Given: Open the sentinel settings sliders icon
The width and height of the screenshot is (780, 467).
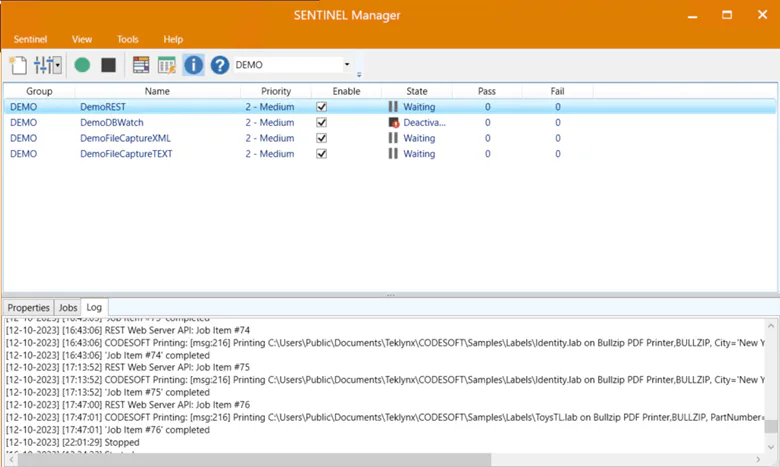Looking at the screenshot, I should [43, 65].
